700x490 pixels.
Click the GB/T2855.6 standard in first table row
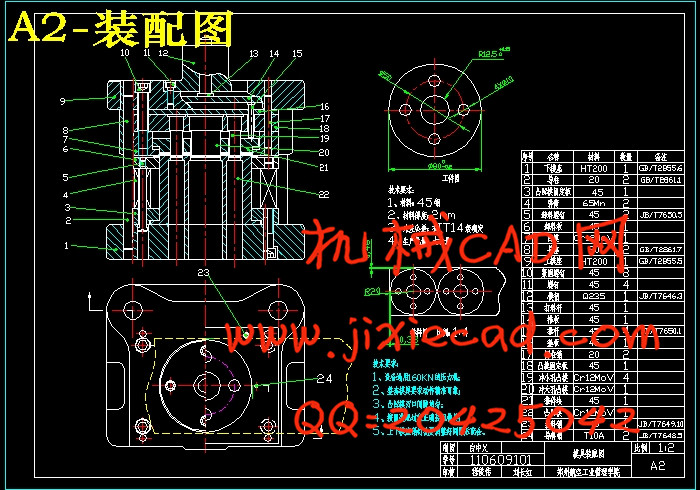pos(661,169)
